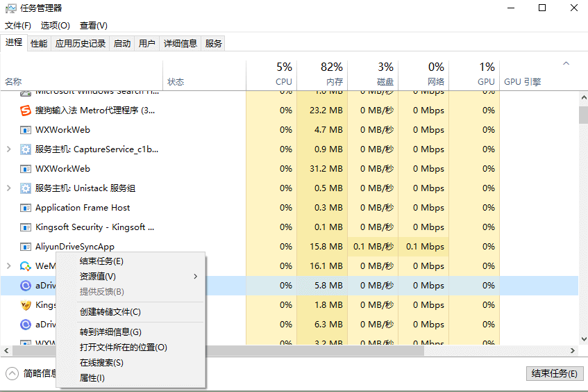Click the 0.1 MB/秒 disk value

(373, 247)
